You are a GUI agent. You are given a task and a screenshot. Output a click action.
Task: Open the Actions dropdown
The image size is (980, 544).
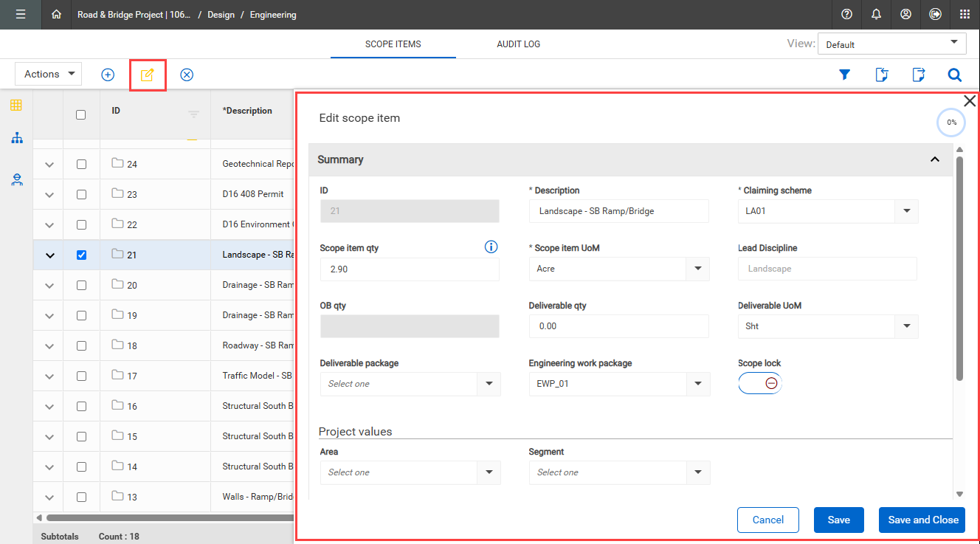49,74
